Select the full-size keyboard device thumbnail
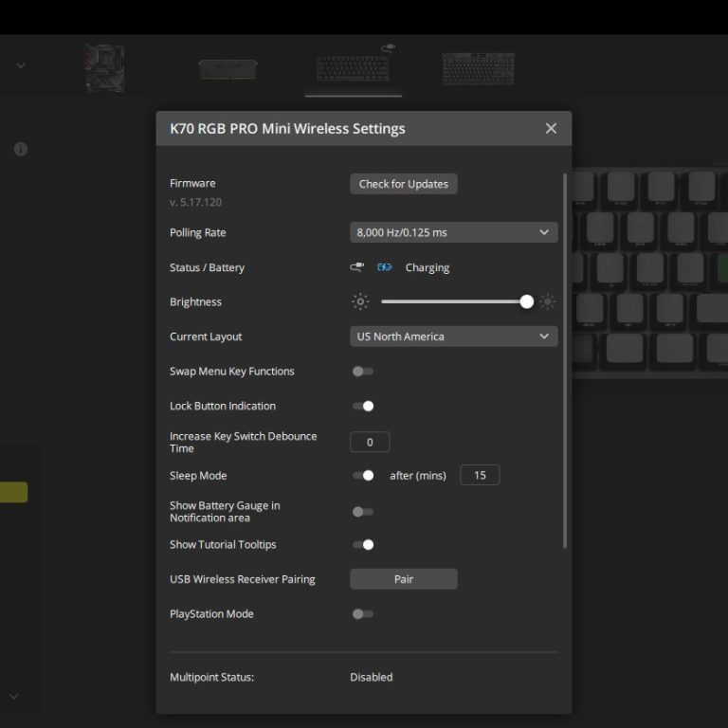 pos(478,68)
